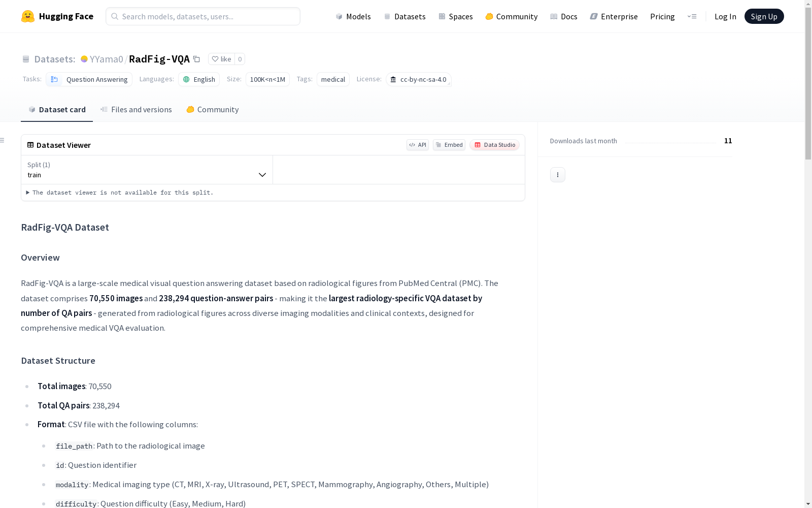Viewport: 812px width, 508px height.
Task: Open Spaces in the top navigation
Action: tap(456, 16)
